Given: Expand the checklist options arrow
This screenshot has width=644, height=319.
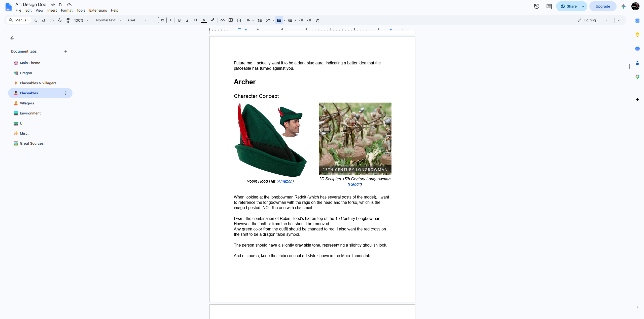Looking at the screenshot, I should click(273, 20).
